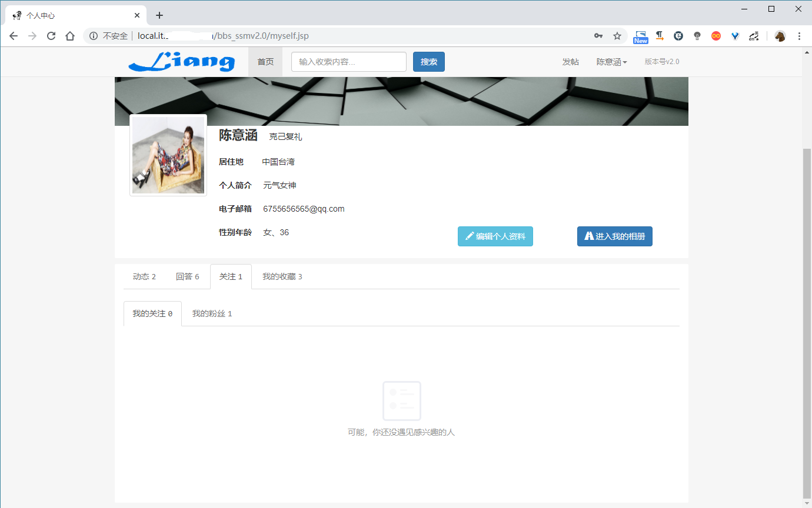Click the paragraph-mark extension icon

click(x=660, y=36)
